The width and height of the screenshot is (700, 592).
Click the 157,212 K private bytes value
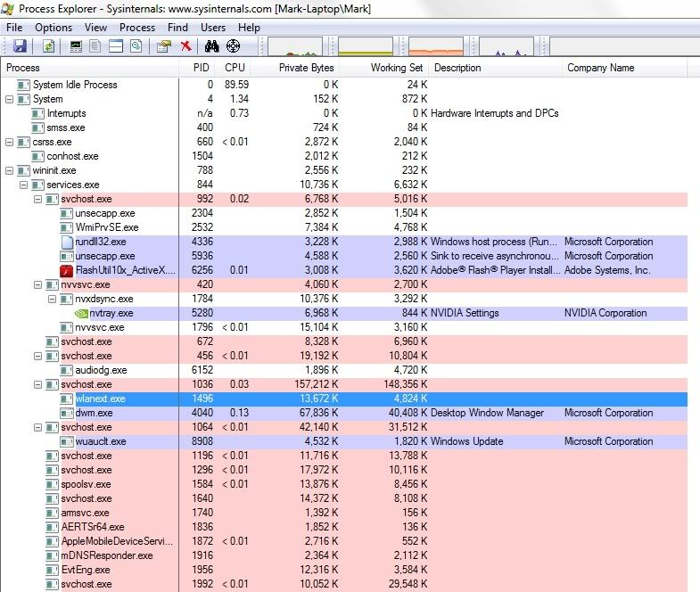click(316, 384)
